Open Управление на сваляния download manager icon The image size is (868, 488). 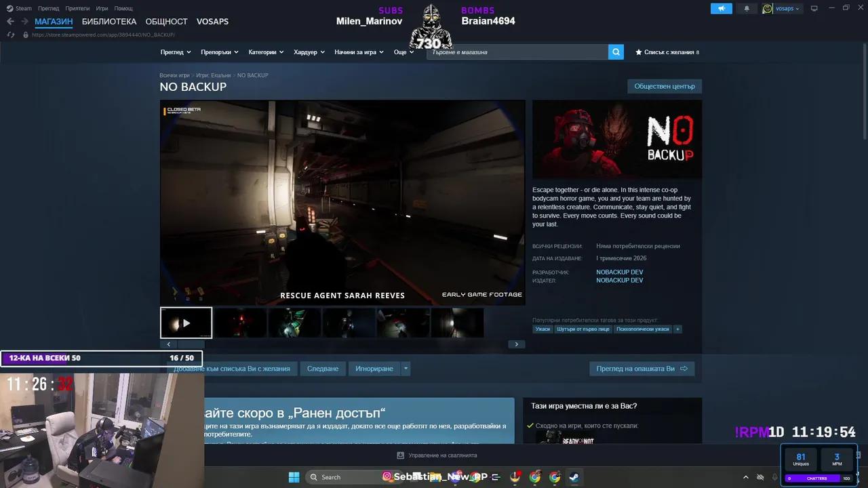[x=399, y=455]
